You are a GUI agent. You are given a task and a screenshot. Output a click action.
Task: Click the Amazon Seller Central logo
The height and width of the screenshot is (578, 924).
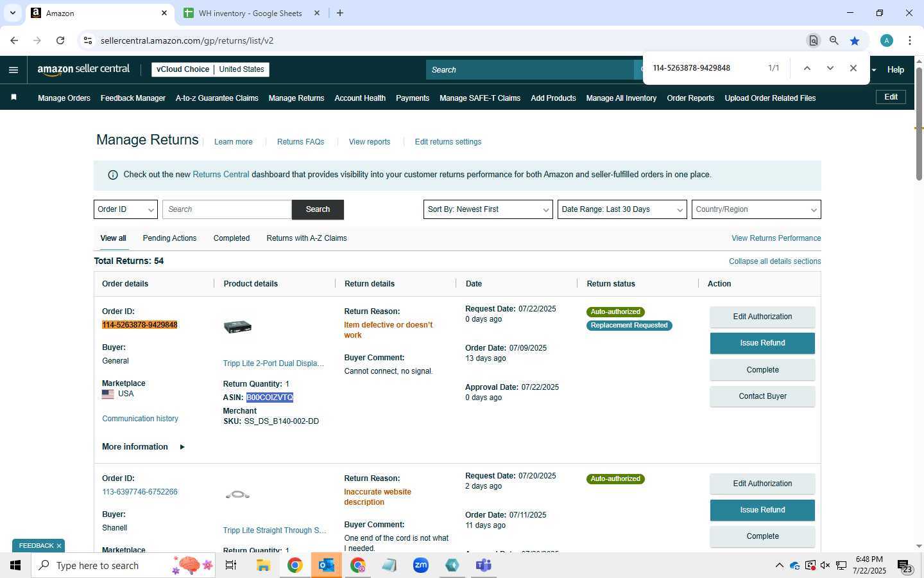tap(83, 69)
